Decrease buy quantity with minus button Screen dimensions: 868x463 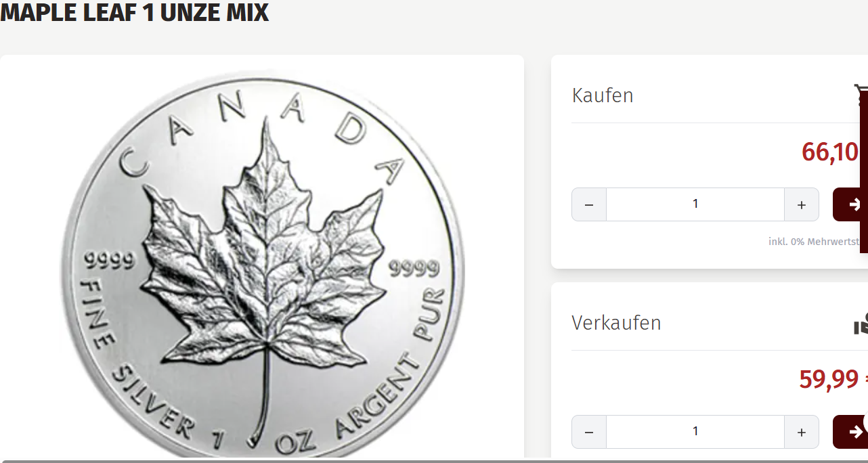coord(589,204)
